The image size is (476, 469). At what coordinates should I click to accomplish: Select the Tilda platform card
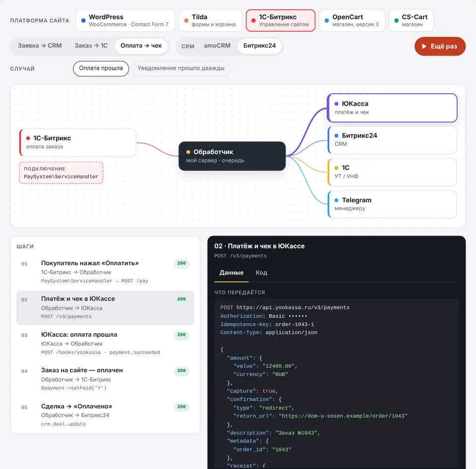point(210,20)
